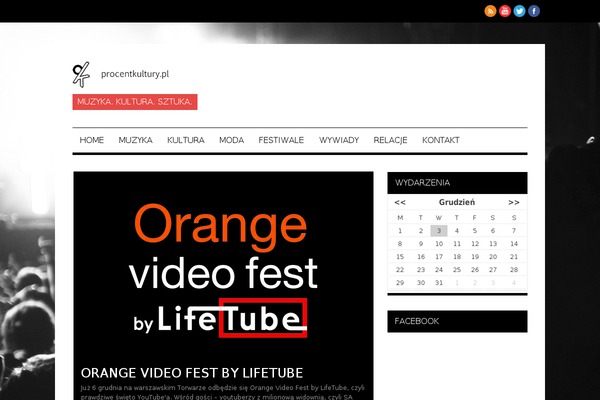Image resolution: width=600 pixels, height=400 pixels.
Task: Click the Facebook widget header
Action: click(457, 322)
